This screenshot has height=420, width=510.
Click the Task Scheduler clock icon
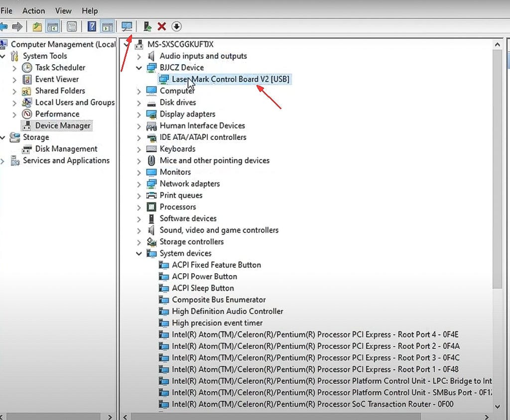[x=27, y=68]
